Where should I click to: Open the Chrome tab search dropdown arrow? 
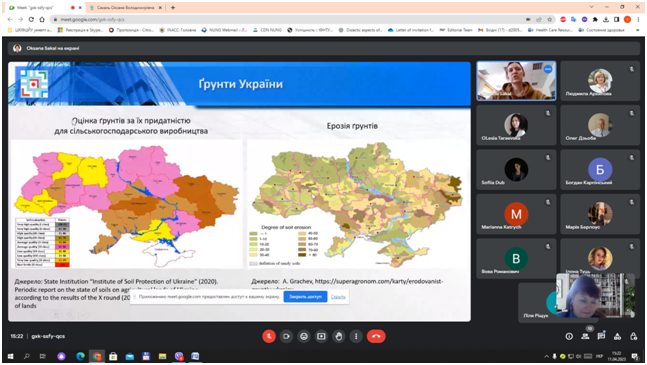click(591, 7)
